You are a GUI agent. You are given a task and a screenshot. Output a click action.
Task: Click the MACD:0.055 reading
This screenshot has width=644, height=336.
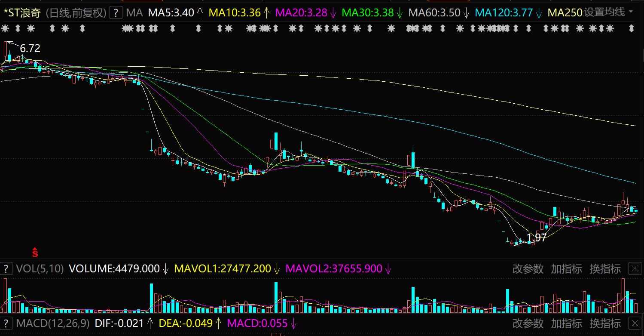(257, 323)
